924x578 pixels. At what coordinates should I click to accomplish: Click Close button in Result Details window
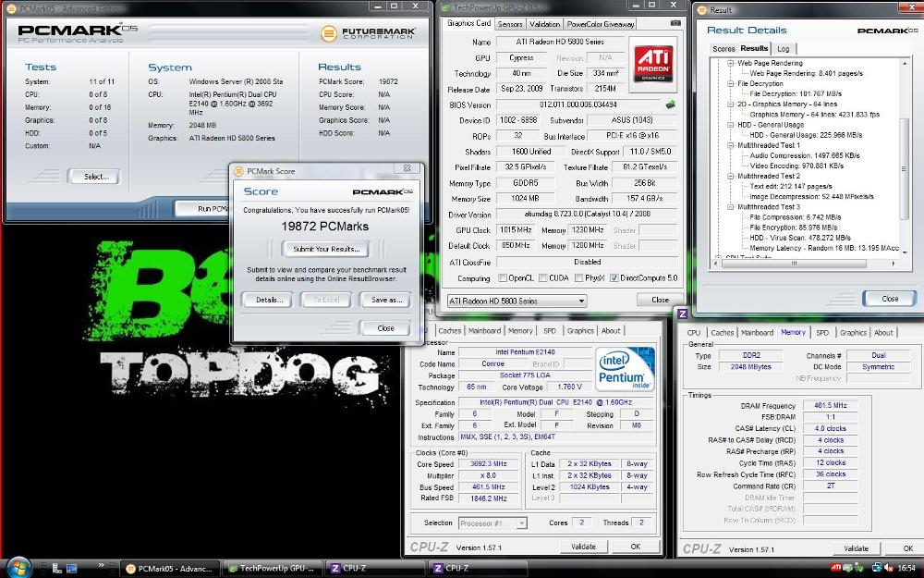pyautogui.click(x=889, y=299)
